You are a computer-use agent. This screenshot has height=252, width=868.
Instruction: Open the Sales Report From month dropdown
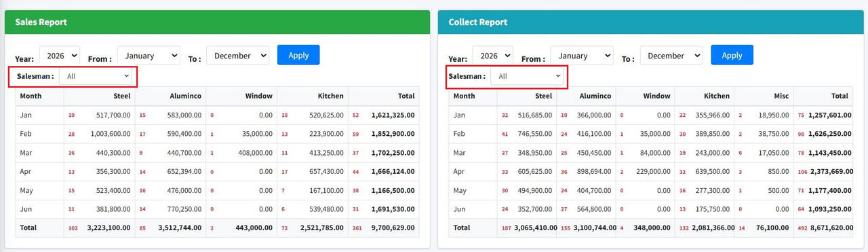[149, 56]
